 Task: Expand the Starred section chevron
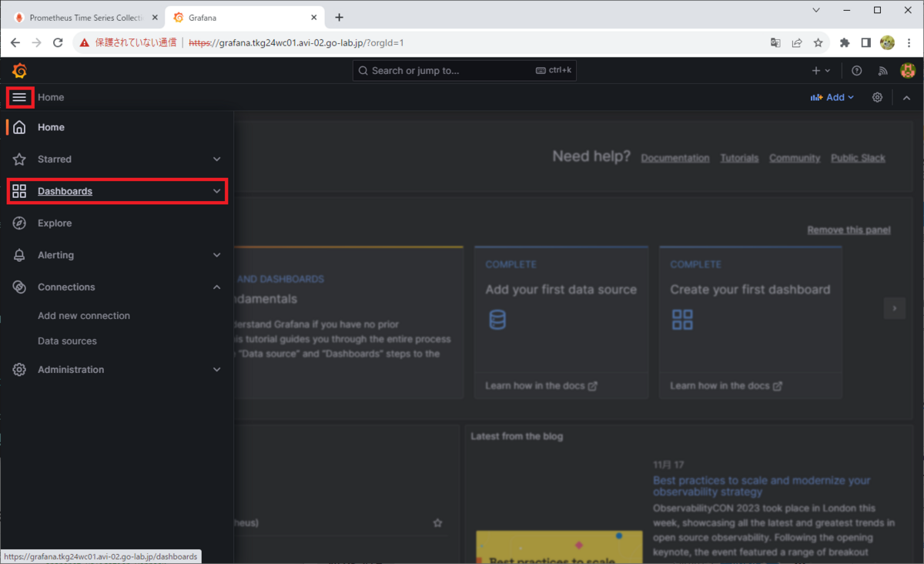[216, 159]
